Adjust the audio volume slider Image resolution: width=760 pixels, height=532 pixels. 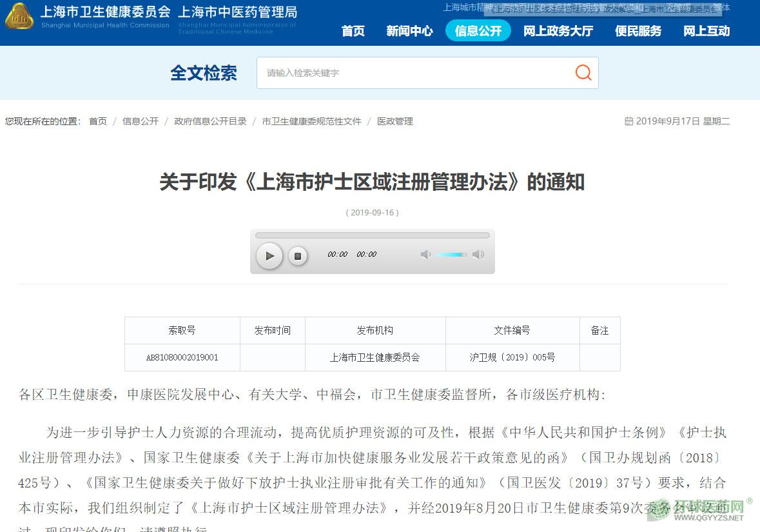451,255
